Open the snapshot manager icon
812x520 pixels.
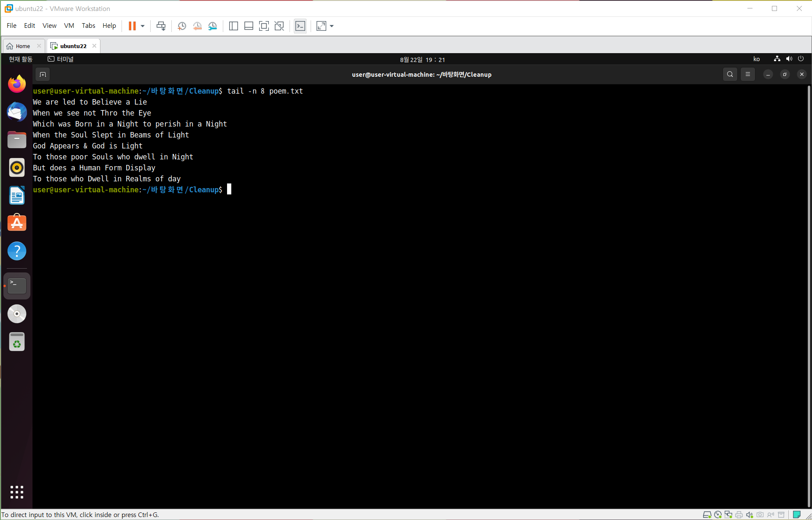click(x=213, y=26)
